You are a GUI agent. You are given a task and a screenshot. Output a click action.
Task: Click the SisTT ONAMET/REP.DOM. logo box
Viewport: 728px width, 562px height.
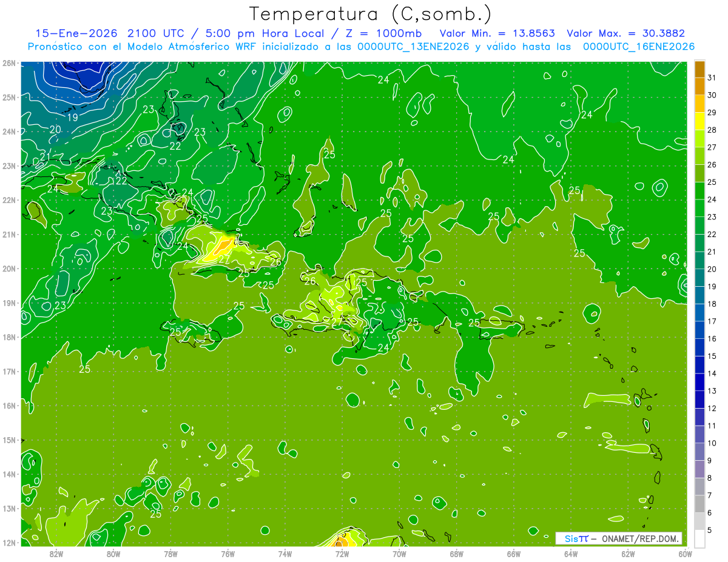pyautogui.click(x=619, y=538)
